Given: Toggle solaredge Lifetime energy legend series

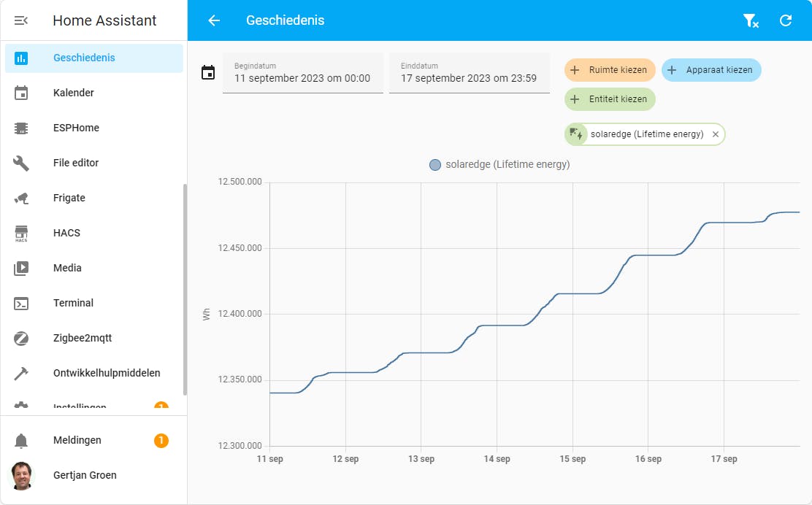Looking at the screenshot, I should pos(500,165).
